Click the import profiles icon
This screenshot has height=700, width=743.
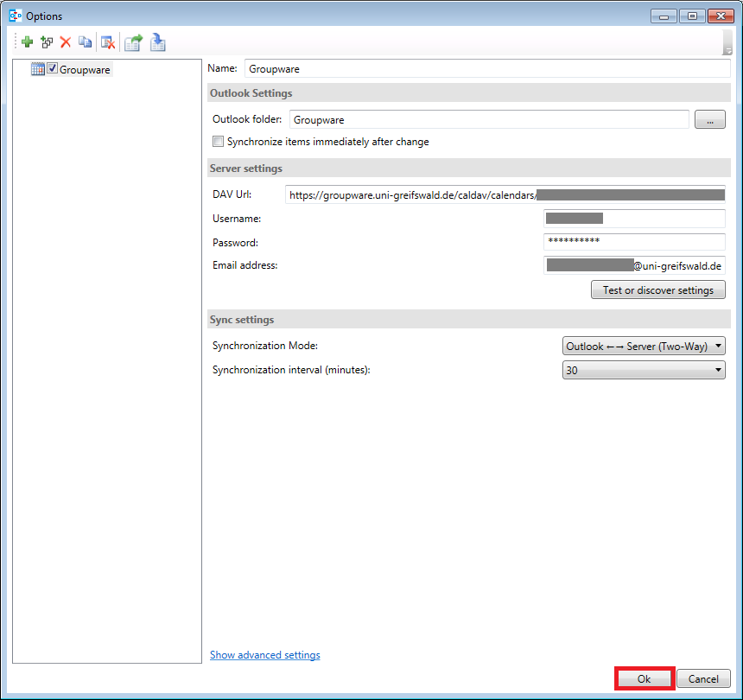[157, 41]
